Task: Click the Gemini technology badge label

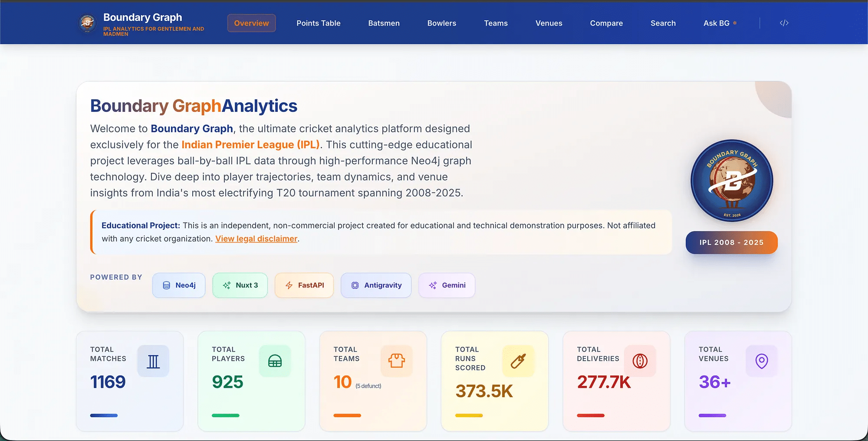Action: 454,285
